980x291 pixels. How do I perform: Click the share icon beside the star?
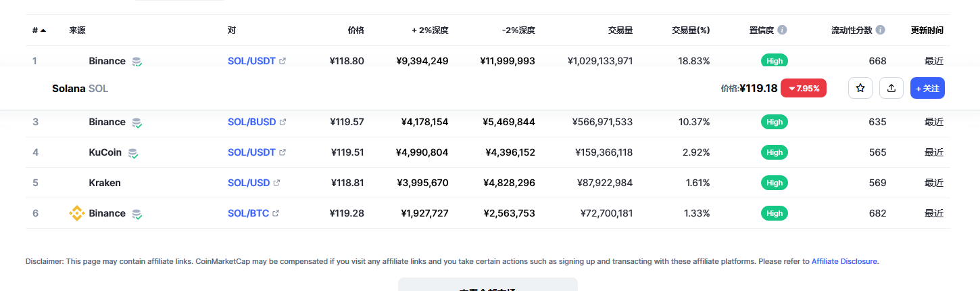pyautogui.click(x=891, y=88)
